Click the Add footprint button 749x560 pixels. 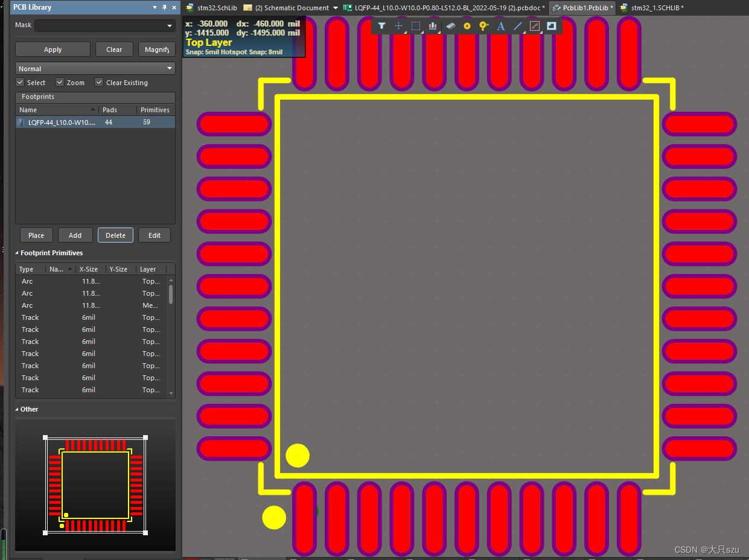coord(75,235)
